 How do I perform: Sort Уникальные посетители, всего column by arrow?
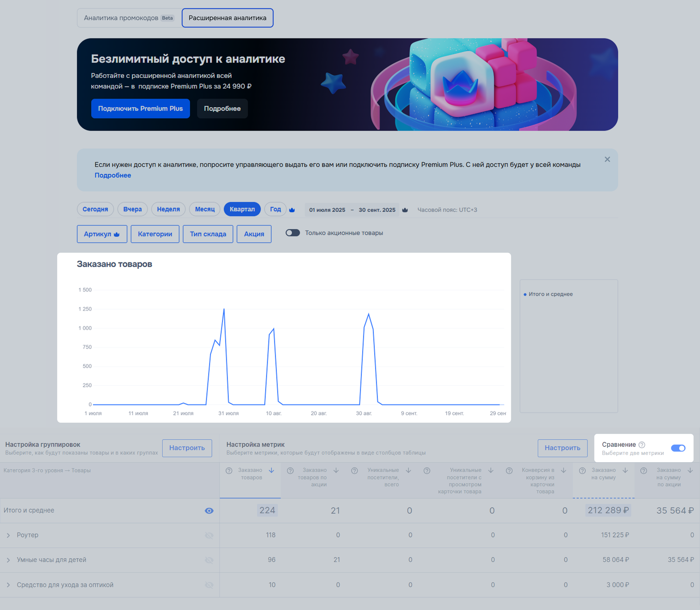pyautogui.click(x=409, y=471)
